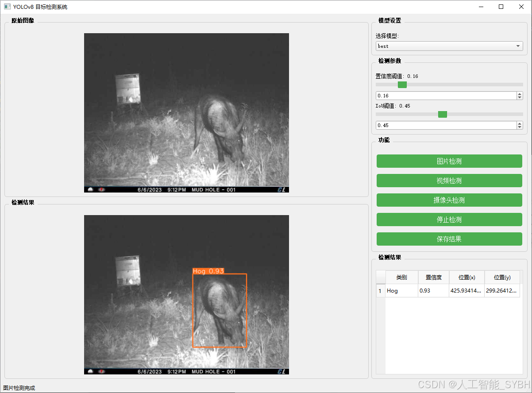Decrease confidence threshold with spinbox down arrow
The width and height of the screenshot is (532, 393).
tap(520, 98)
